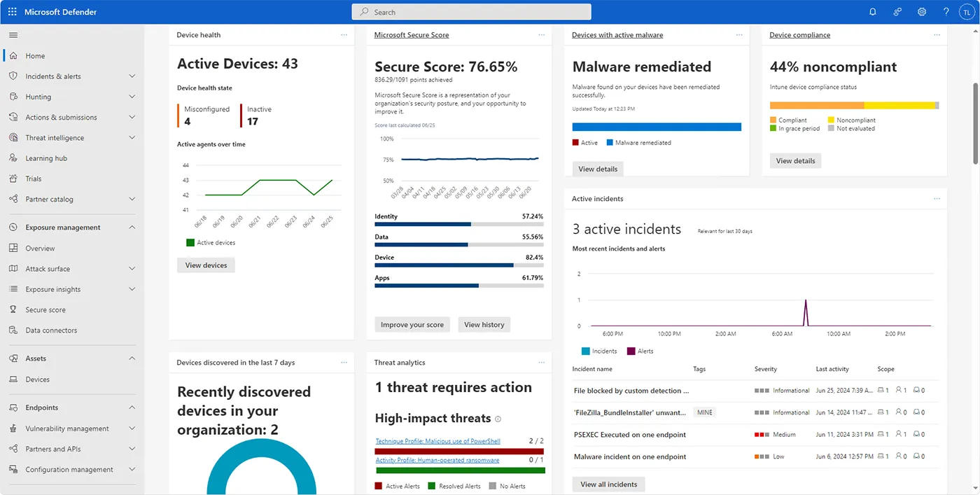Screen dimensions: 980x495
Task: Click the Actions & submissions icon
Action: coord(13,117)
